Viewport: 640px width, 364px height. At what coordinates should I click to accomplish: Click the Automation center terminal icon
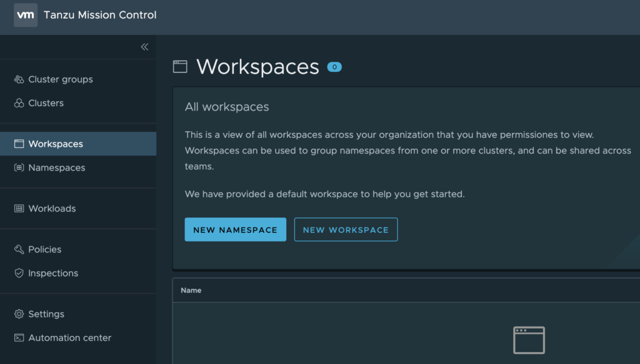tap(19, 338)
